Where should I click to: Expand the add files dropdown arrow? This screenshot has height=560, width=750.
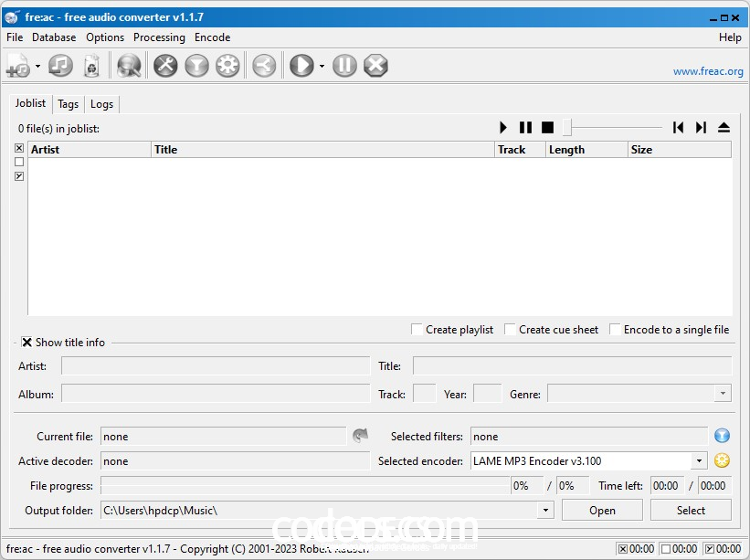point(37,66)
